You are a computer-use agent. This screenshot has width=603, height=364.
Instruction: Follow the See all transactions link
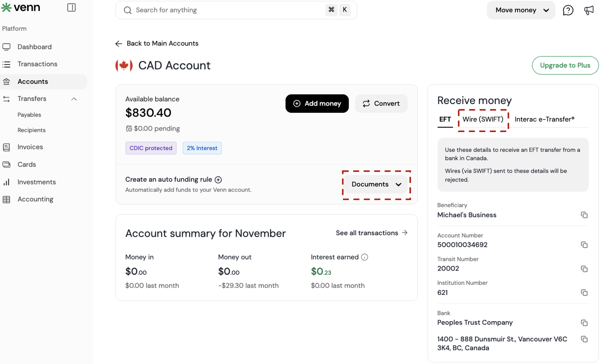371,233
